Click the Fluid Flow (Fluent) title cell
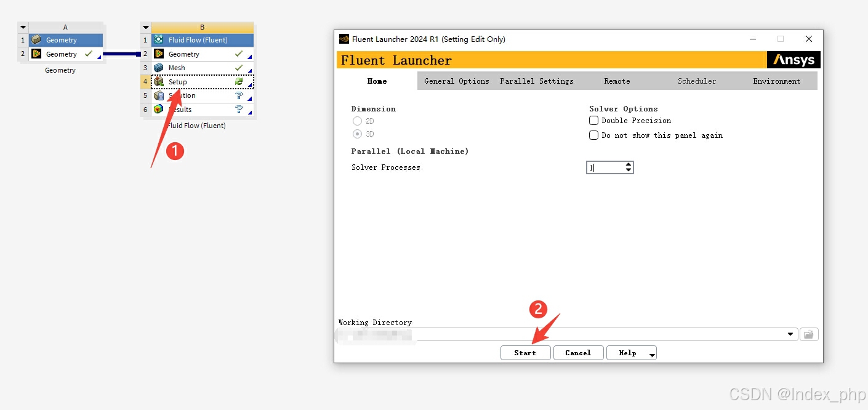 [202, 40]
